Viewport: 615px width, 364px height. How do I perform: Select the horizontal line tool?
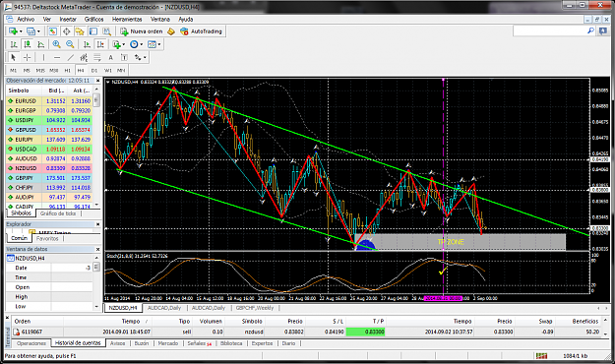(x=57, y=58)
